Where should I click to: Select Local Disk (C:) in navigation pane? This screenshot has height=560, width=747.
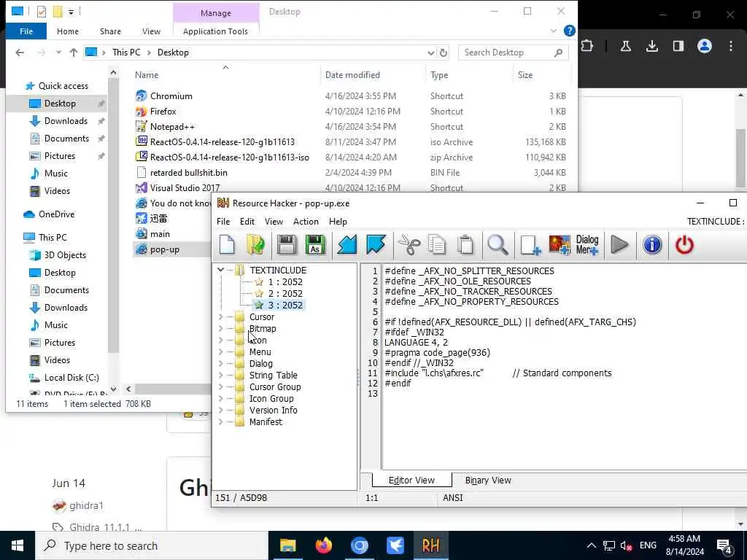pos(71,378)
